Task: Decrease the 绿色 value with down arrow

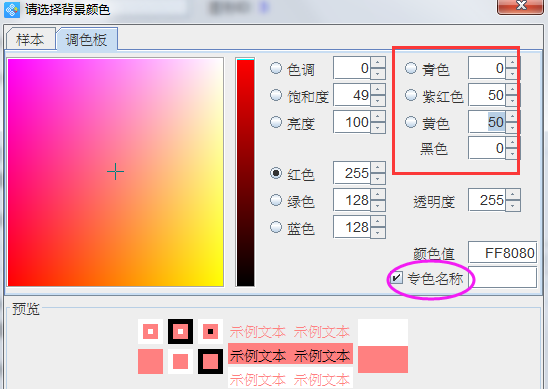Action: coord(378,206)
